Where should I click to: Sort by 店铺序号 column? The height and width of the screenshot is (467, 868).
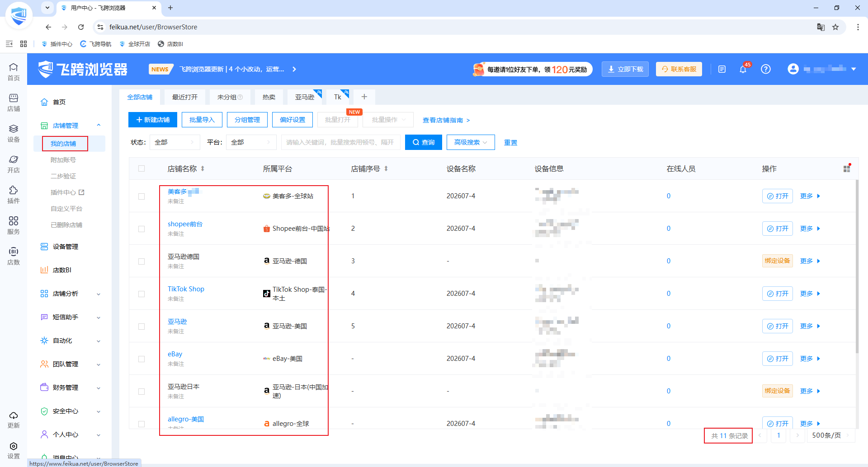coord(386,168)
